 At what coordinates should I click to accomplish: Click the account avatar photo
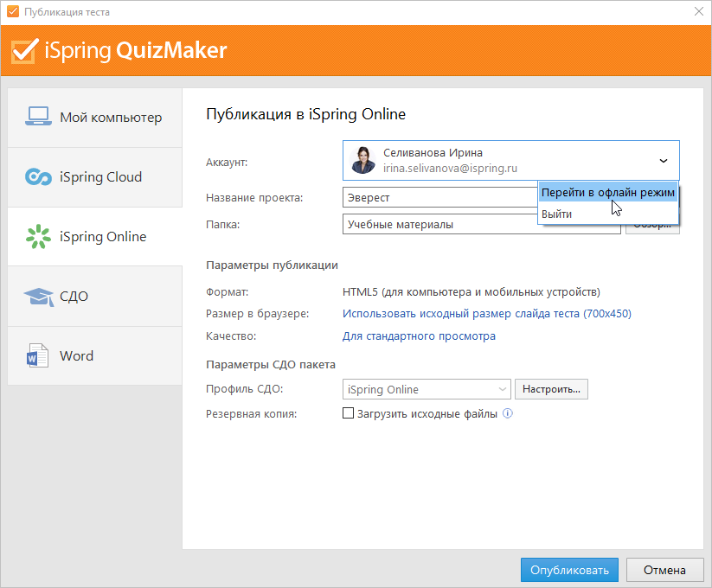[362, 160]
